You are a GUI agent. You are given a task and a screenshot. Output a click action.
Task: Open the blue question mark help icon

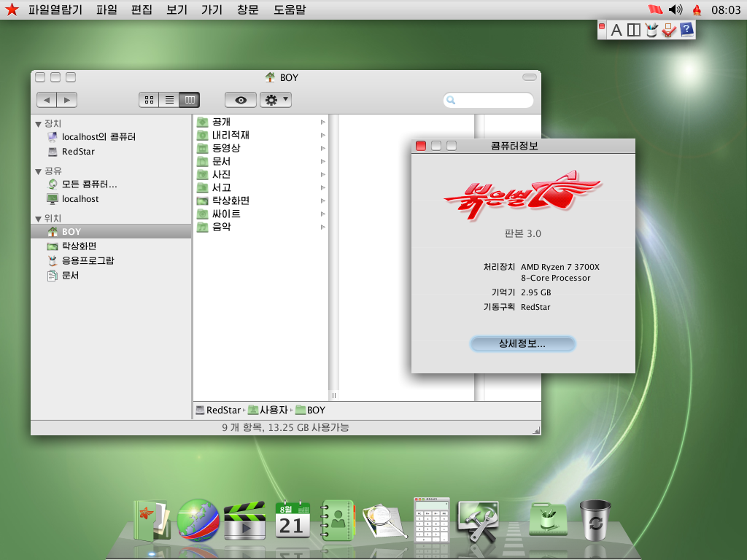686,30
